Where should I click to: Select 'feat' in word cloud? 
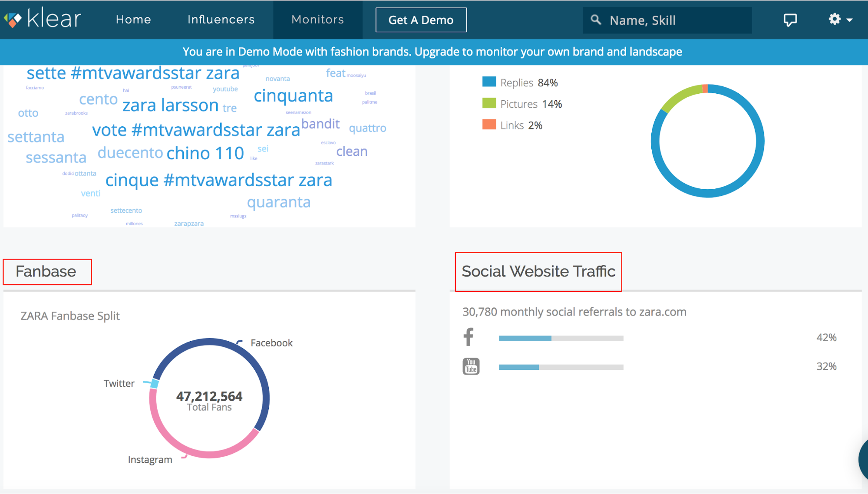(x=336, y=73)
